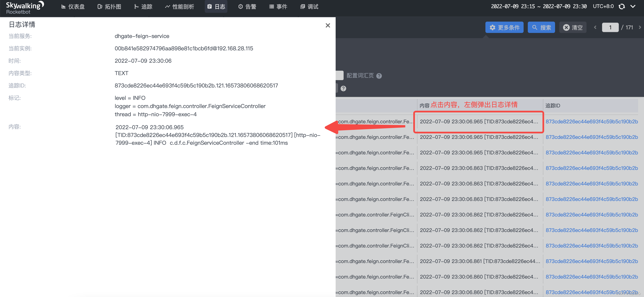Open the 调试 debug tab

pos(309,7)
